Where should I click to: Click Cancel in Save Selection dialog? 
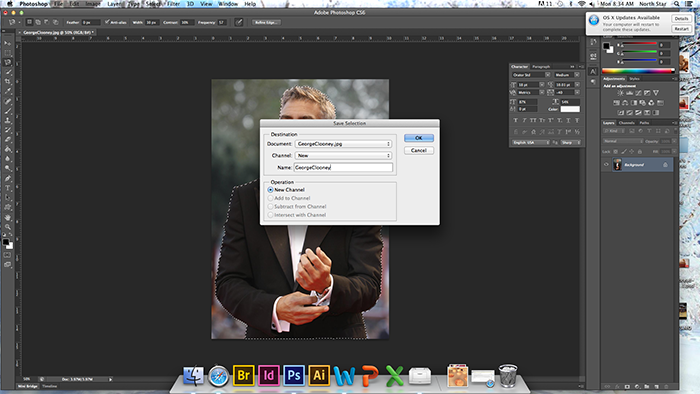tap(419, 150)
